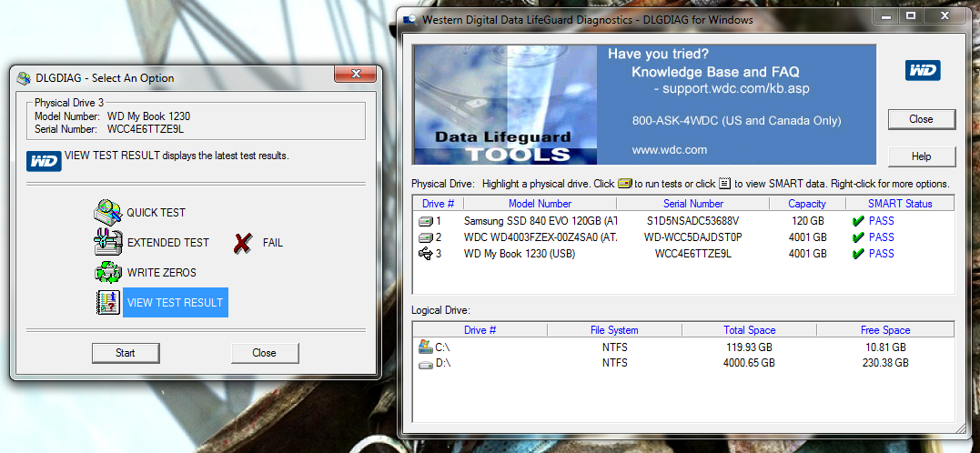This screenshot has width=980, height=453.
Task: Click PASS status for drive 2
Action: click(x=881, y=237)
